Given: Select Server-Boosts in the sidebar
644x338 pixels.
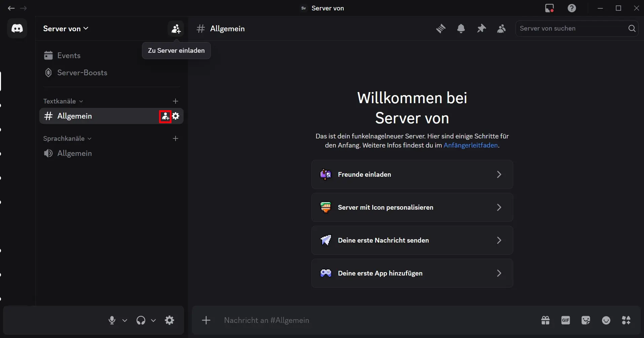Looking at the screenshot, I should tap(82, 73).
